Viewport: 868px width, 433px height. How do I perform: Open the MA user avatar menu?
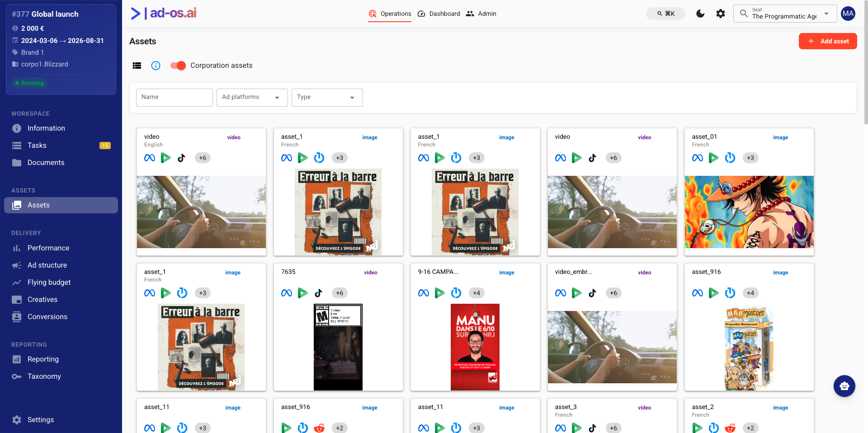[848, 14]
